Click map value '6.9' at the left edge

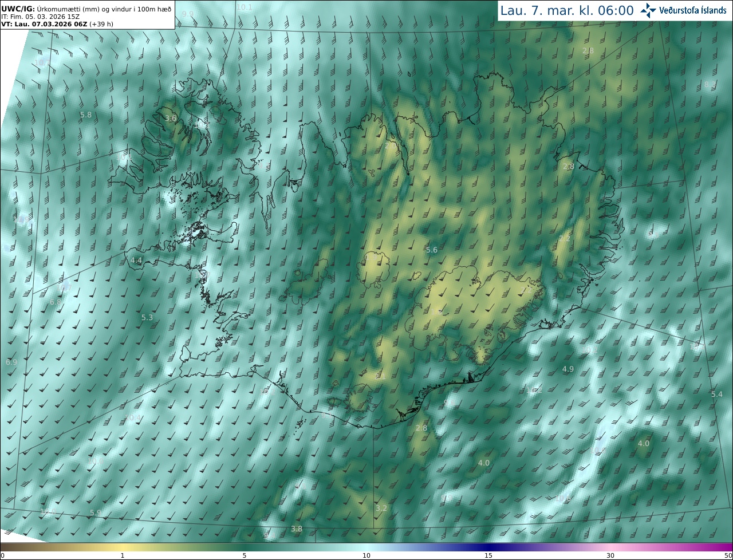coord(11,362)
